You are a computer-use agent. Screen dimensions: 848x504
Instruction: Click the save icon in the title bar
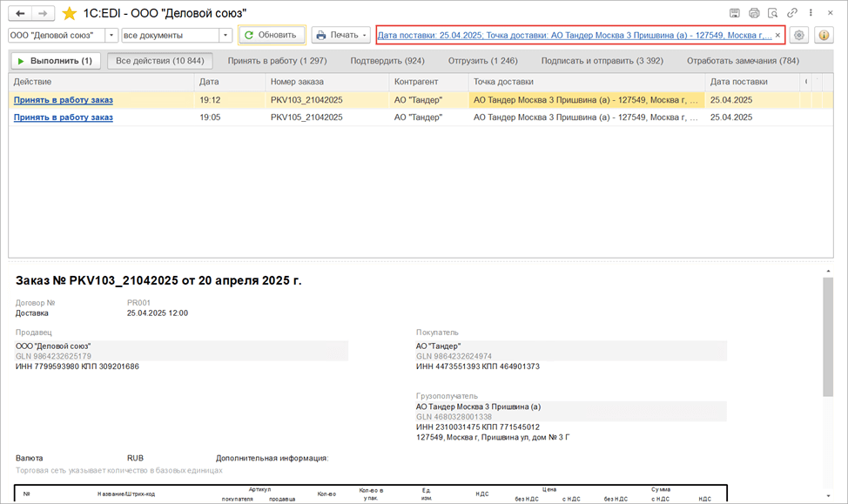(x=735, y=13)
